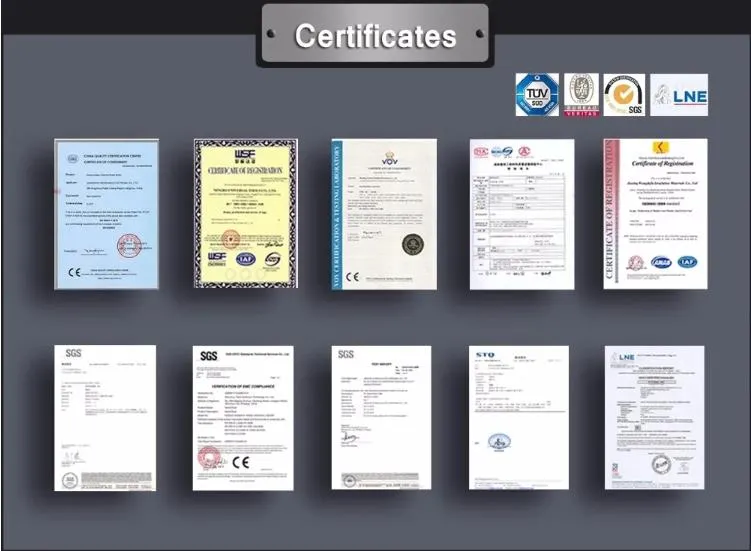751x551 pixels.
Task: Click SGS logo on EMC compliance document
Action: tap(208, 356)
